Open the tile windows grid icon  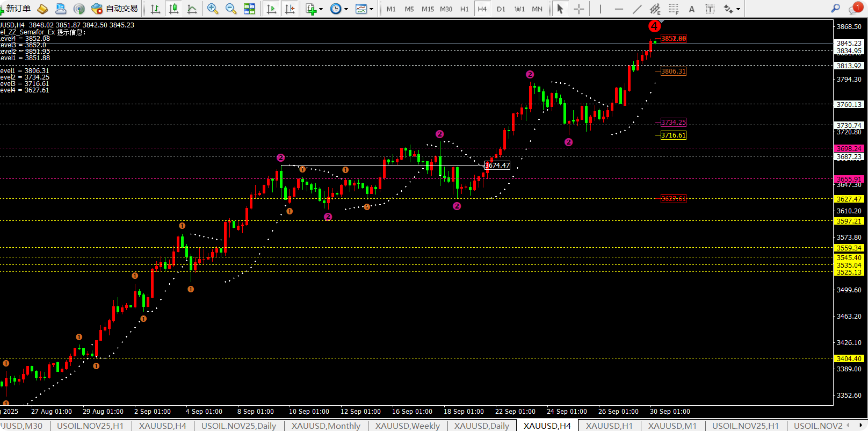tap(249, 9)
